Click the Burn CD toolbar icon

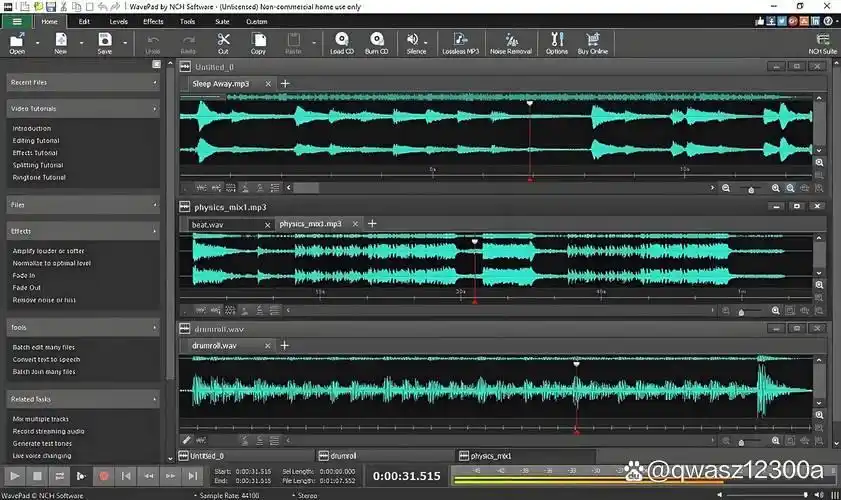[377, 43]
